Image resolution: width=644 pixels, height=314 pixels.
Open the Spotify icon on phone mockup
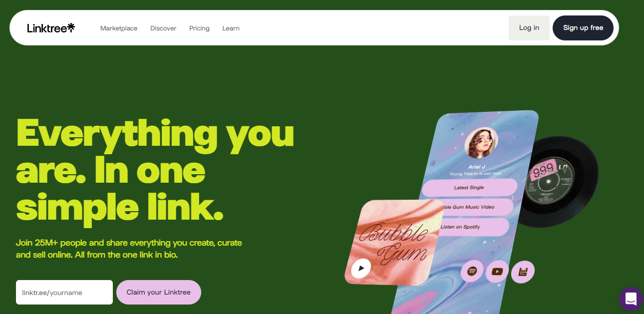pos(472,271)
